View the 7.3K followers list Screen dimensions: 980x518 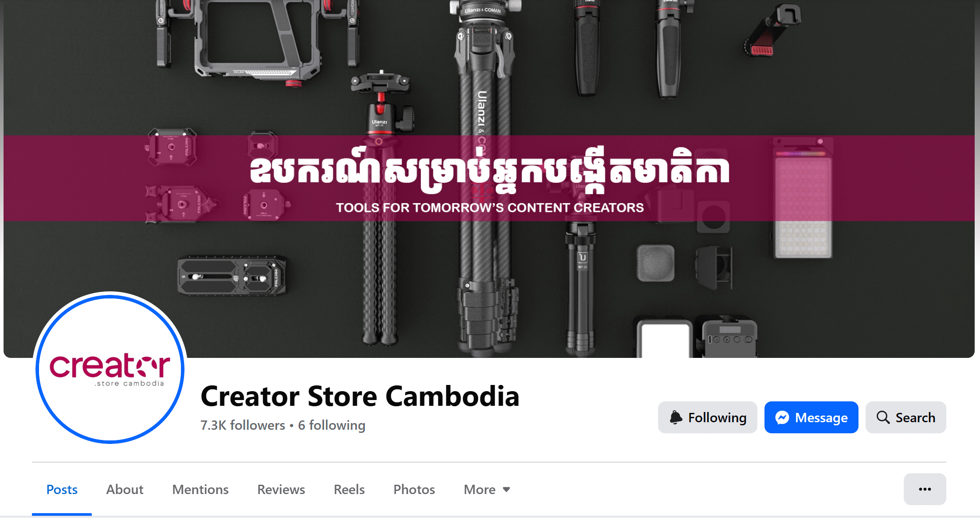(243, 425)
